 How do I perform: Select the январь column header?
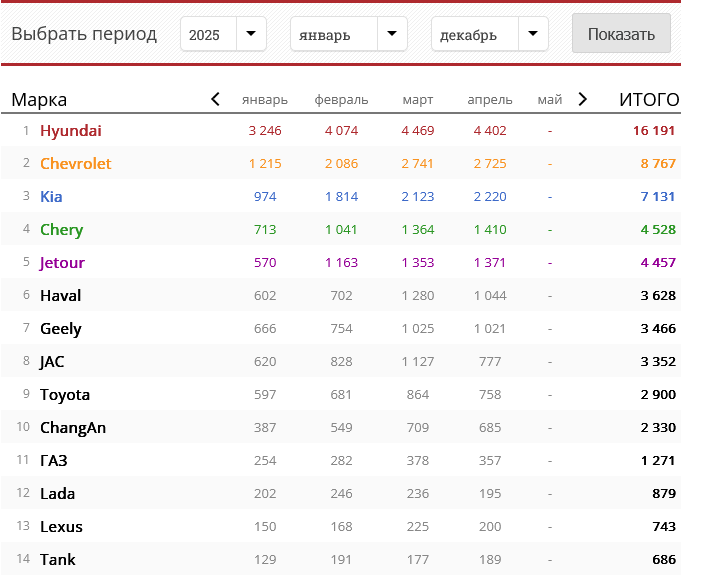[x=265, y=100]
